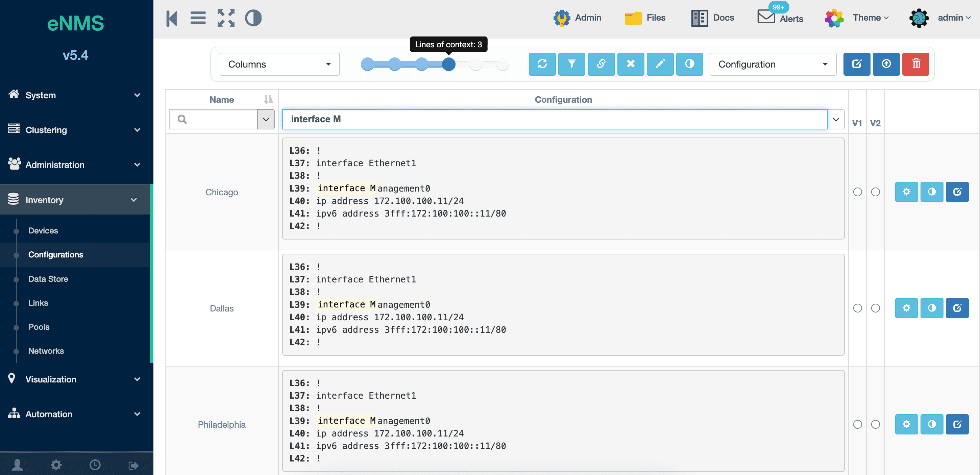Viewport: 980px width, 475px height.
Task: Go to the Configurations page
Action: [x=55, y=254]
